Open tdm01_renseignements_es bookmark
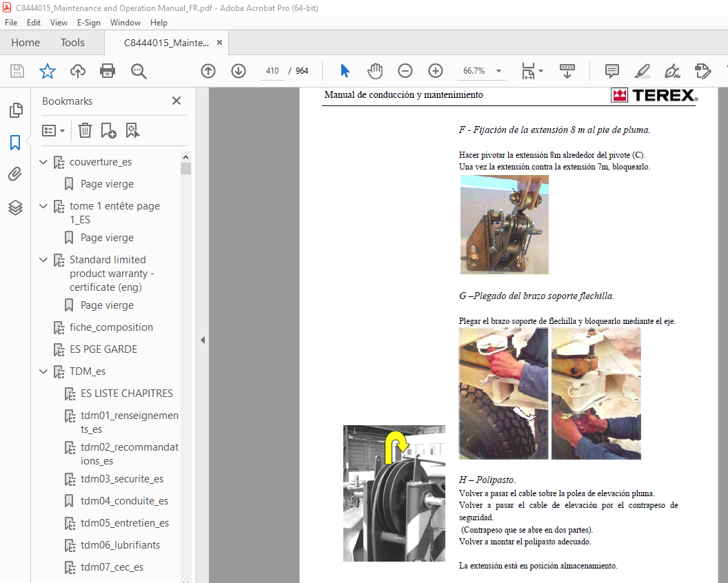728x583 pixels. [x=129, y=422]
